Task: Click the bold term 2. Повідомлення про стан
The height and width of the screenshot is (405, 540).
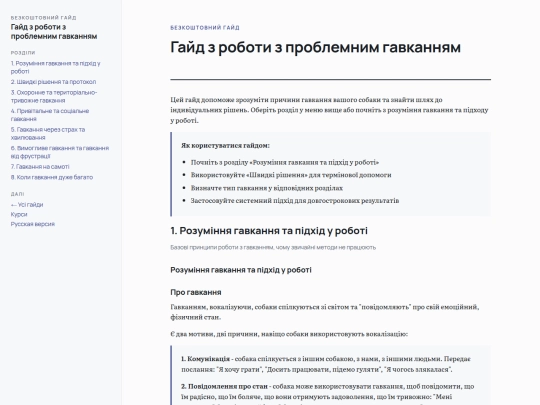Action: [x=224, y=386]
